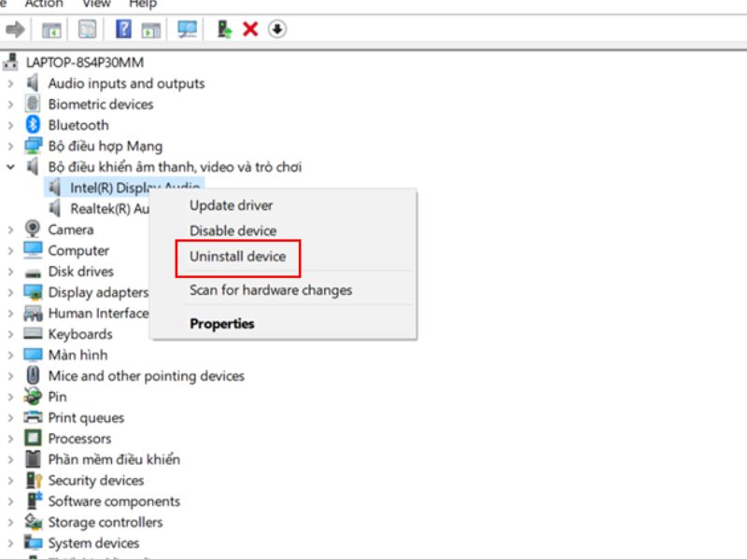Expand the Màn hình node
Viewport: 747px width, 560px height.
10,356
